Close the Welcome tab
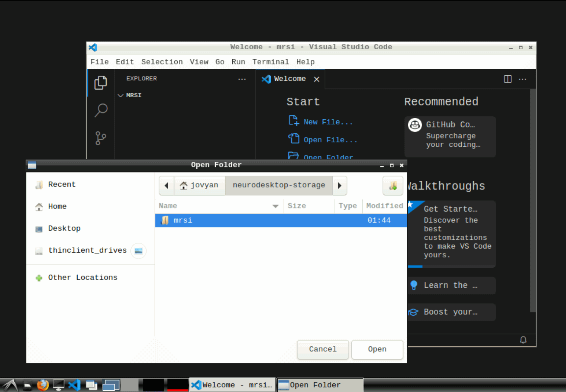The width and height of the screenshot is (566, 392). click(x=317, y=79)
